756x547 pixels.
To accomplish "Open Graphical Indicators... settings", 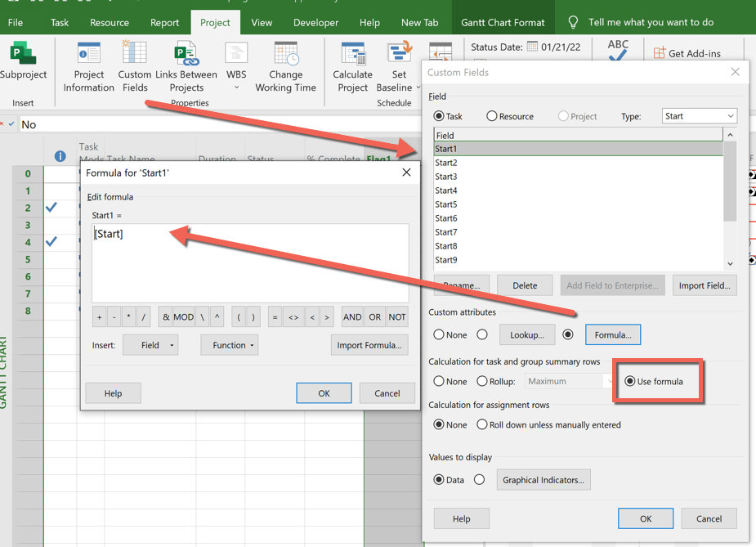I will point(544,479).
